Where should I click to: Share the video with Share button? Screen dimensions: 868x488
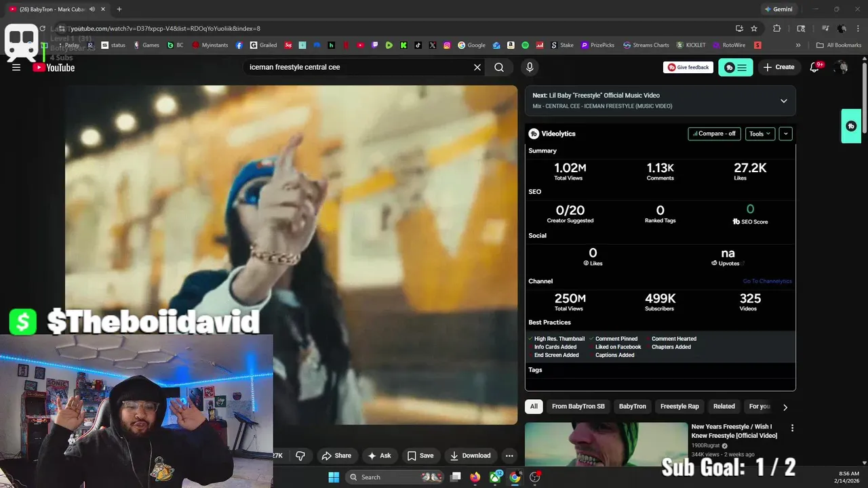pyautogui.click(x=336, y=455)
